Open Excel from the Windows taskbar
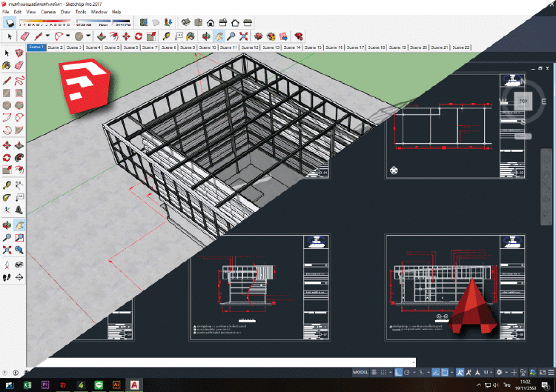 (x=27, y=385)
